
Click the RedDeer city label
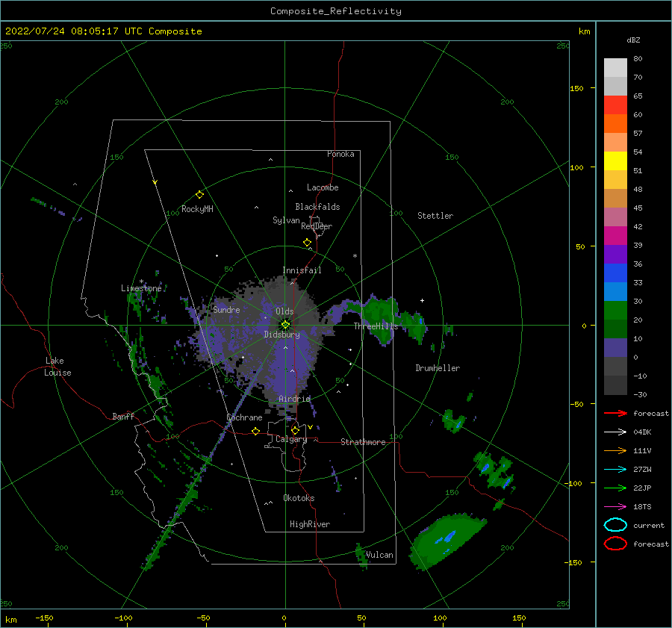317,226
